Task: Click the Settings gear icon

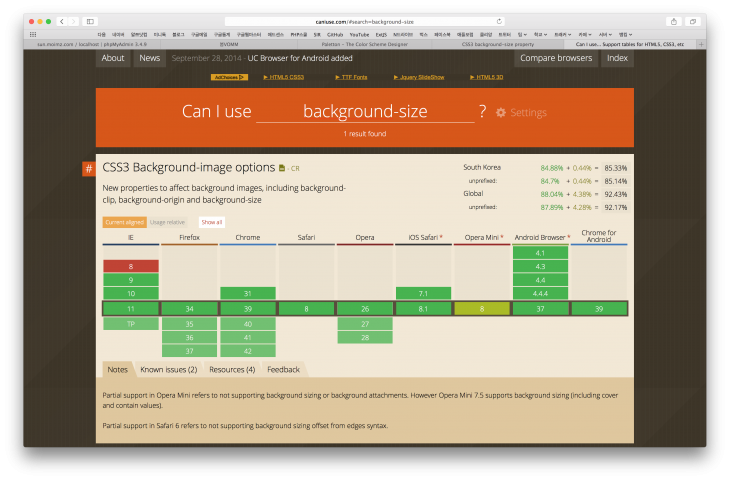Action: (501, 112)
